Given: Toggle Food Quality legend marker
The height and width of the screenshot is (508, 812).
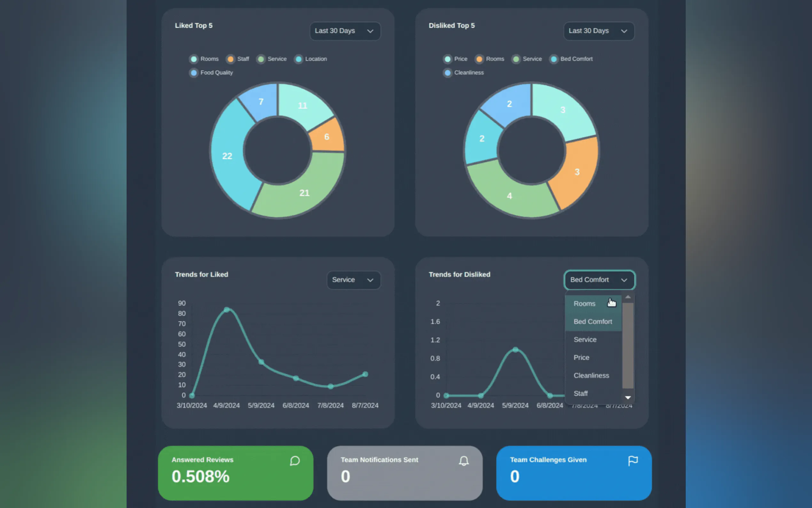Looking at the screenshot, I should (194, 73).
